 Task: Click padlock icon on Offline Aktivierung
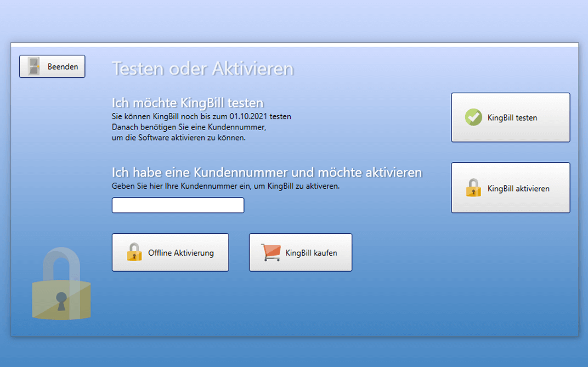click(x=134, y=252)
